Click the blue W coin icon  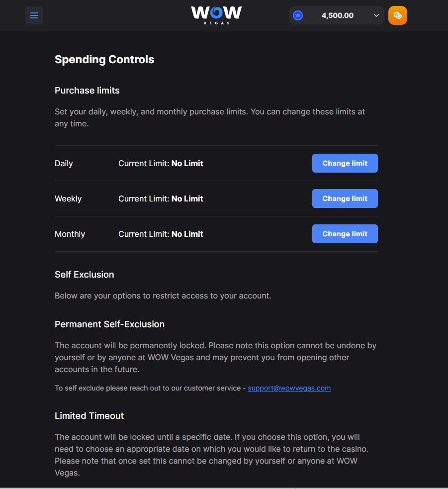tap(298, 15)
